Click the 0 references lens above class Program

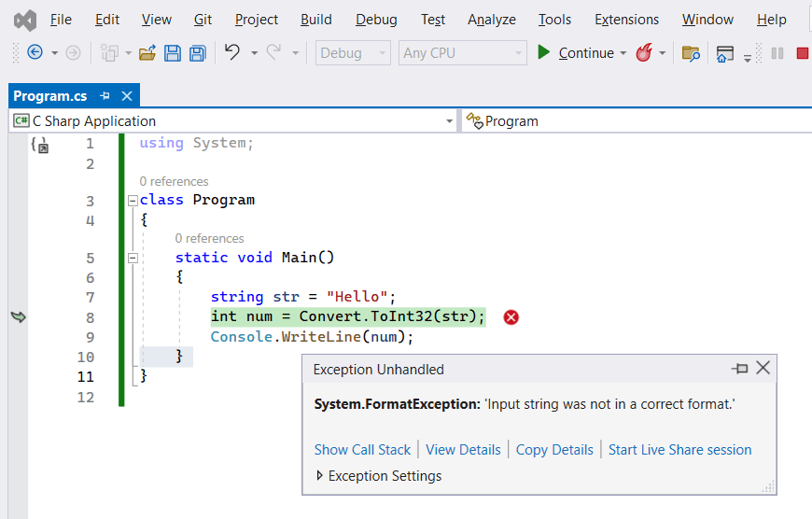[x=174, y=181]
